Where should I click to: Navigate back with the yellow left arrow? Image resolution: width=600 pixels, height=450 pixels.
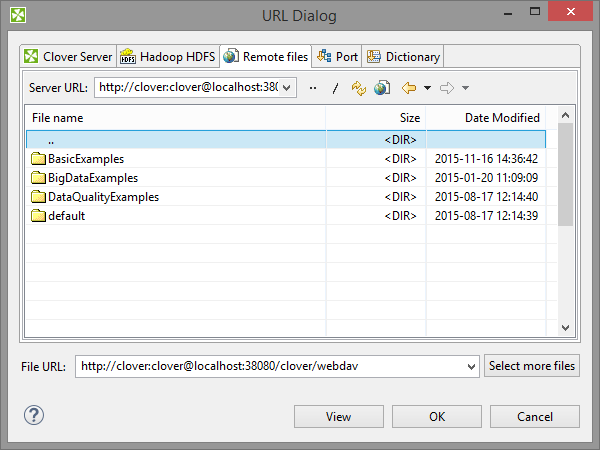tap(409, 88)
